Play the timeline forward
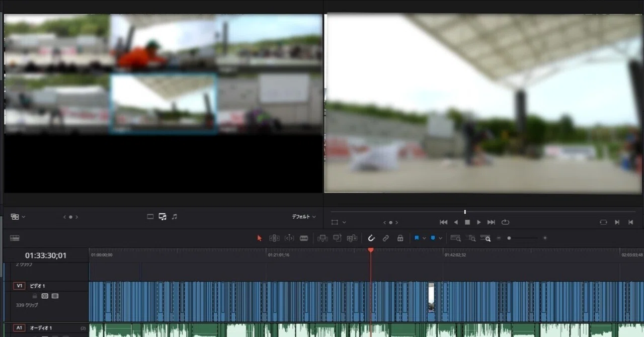The image size is (644, 337). click(479, 222)
